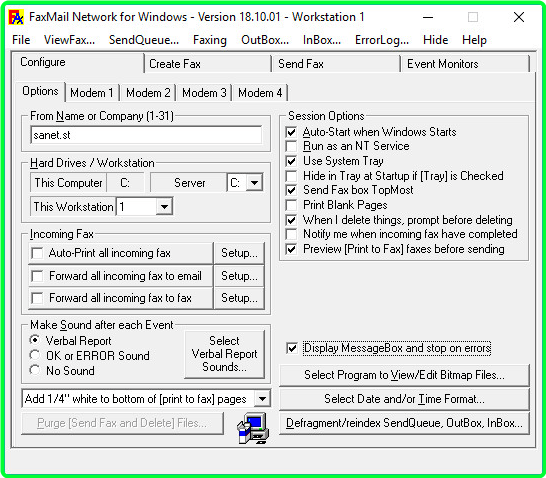Select the Configure tab
Image resolution: width=546 pixels, height=478 pixels.
point(78,62)
